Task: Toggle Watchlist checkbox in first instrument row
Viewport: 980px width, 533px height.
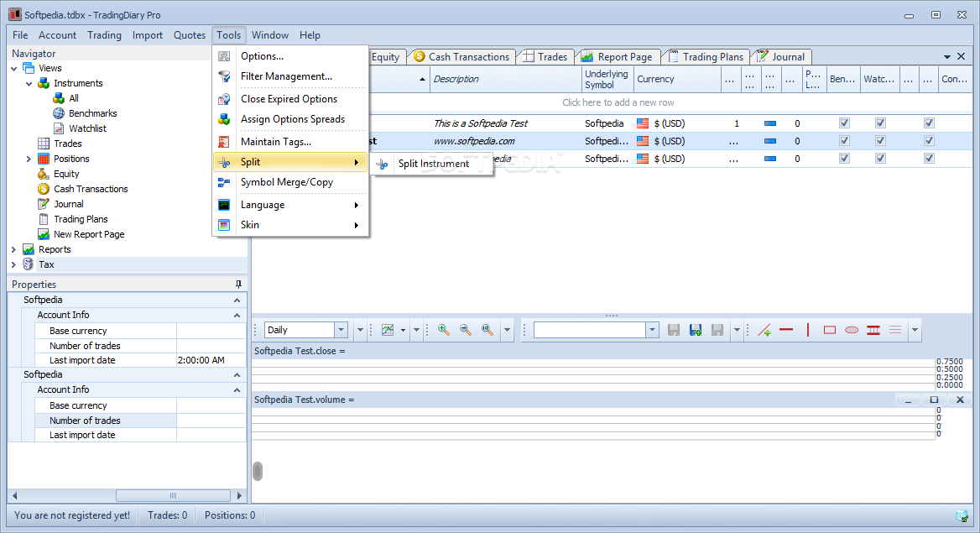Action: point(881,123)
